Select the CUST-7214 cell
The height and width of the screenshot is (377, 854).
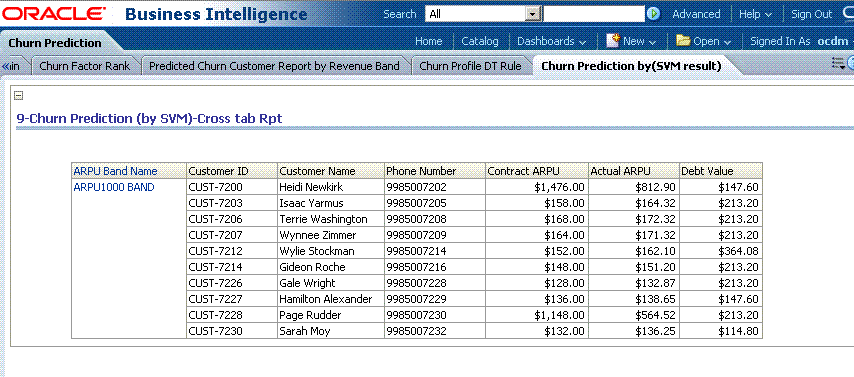point(231,267)
